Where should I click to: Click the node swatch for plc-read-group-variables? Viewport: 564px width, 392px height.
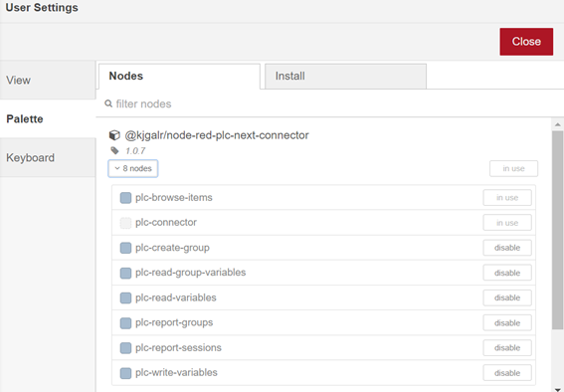(x=125, y=273)
